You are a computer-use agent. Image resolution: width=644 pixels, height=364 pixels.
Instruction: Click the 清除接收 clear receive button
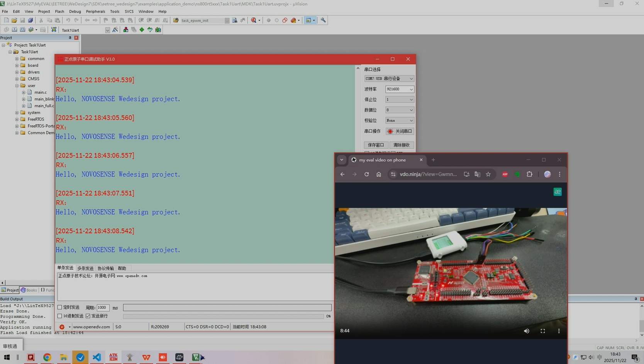point(402,145)
